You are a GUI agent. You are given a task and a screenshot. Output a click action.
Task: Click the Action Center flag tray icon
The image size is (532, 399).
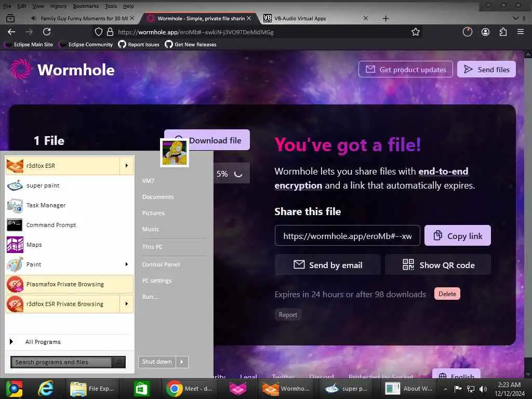tap(458, 389)
